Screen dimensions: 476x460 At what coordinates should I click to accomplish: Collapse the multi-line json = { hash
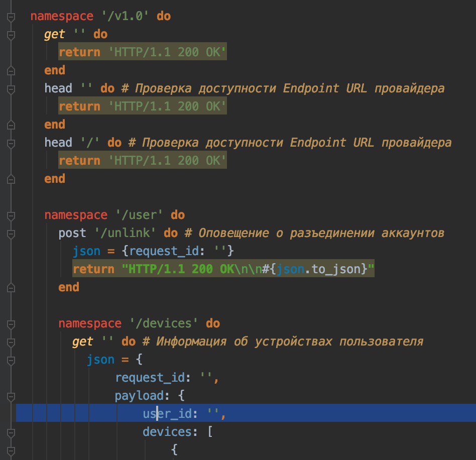click(x=11, y=361)
